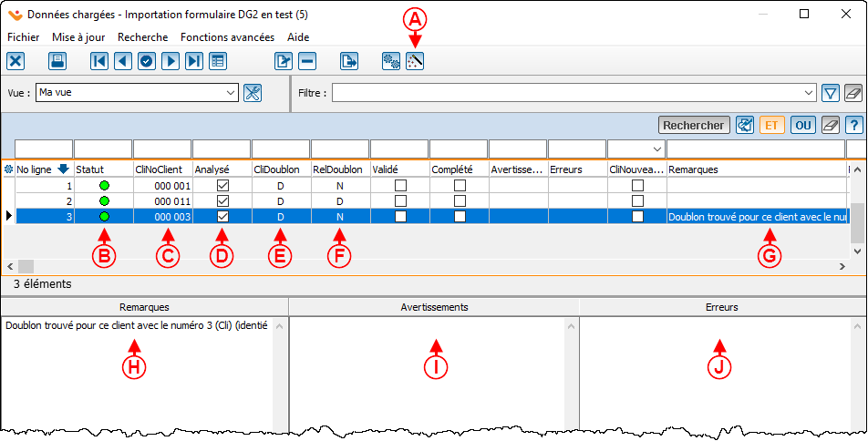Click the double gears processing icon

391,61
